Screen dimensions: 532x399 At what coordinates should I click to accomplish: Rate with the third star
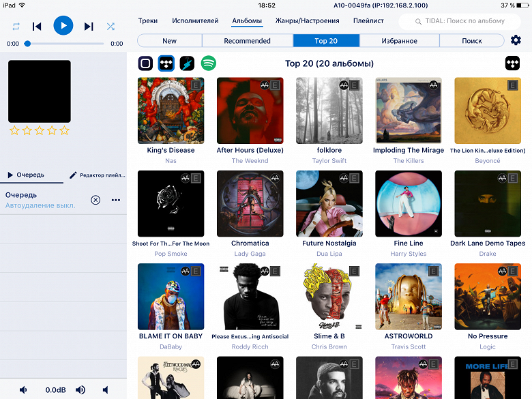tap(40, 131)
